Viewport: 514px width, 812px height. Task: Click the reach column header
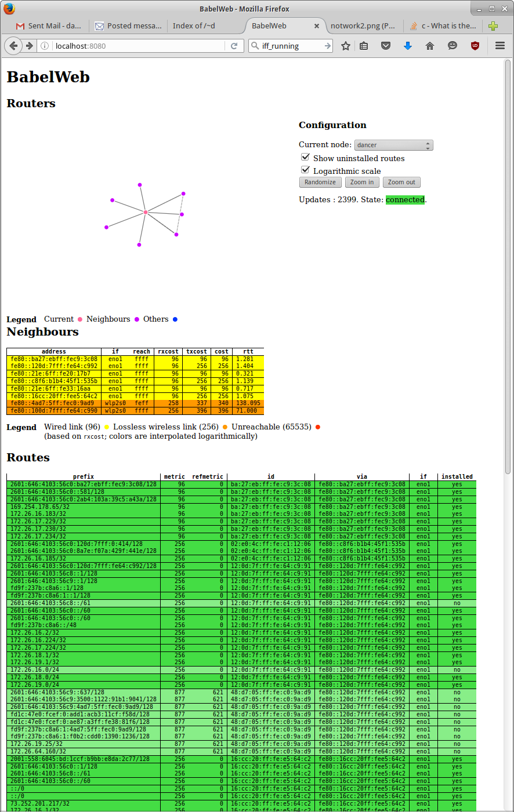click(142, 351)
